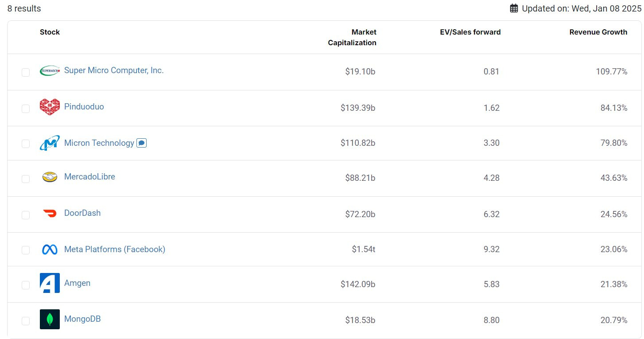This screenshot has width=644, height=339.
Task: Click the MongoDB green leaf logo
Action: point(50,320)
